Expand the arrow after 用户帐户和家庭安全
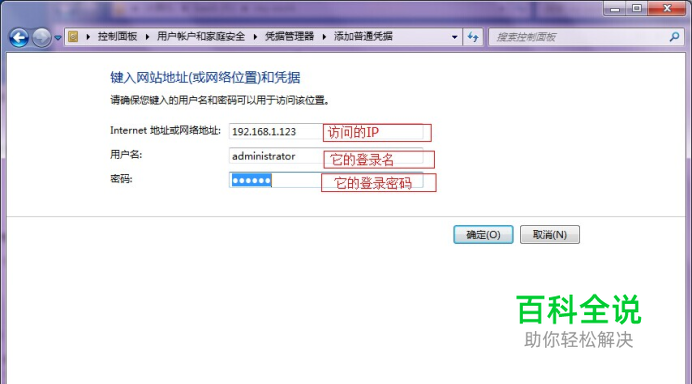 click(255, 37)
